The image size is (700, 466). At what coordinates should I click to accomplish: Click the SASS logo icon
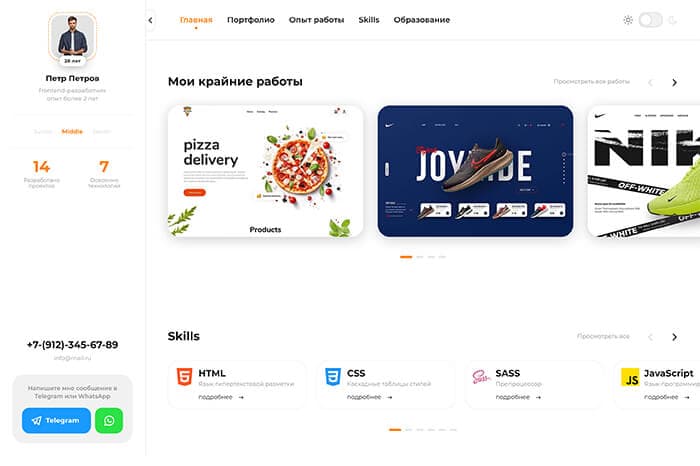(x=481, y=377)
